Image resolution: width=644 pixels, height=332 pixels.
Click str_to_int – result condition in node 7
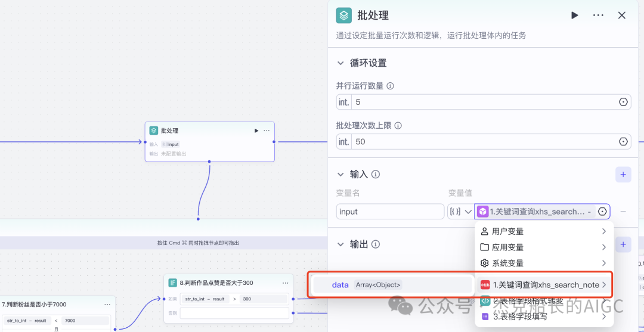(27, 321)
